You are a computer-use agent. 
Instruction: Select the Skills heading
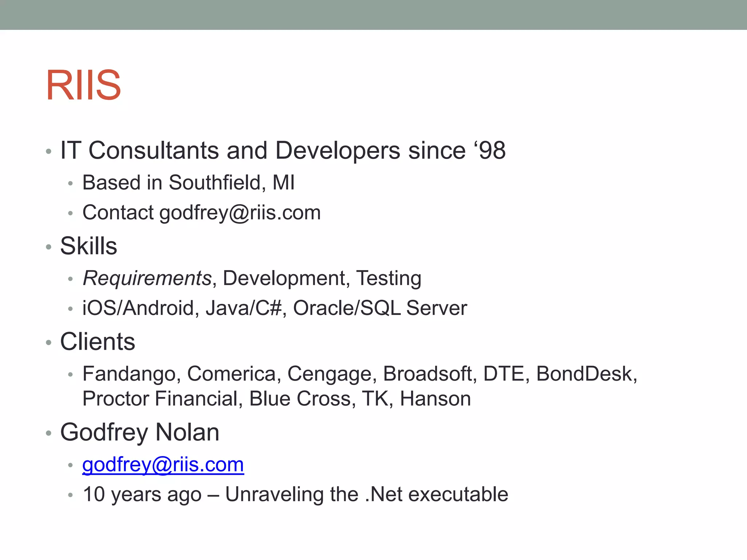(89, 246)
